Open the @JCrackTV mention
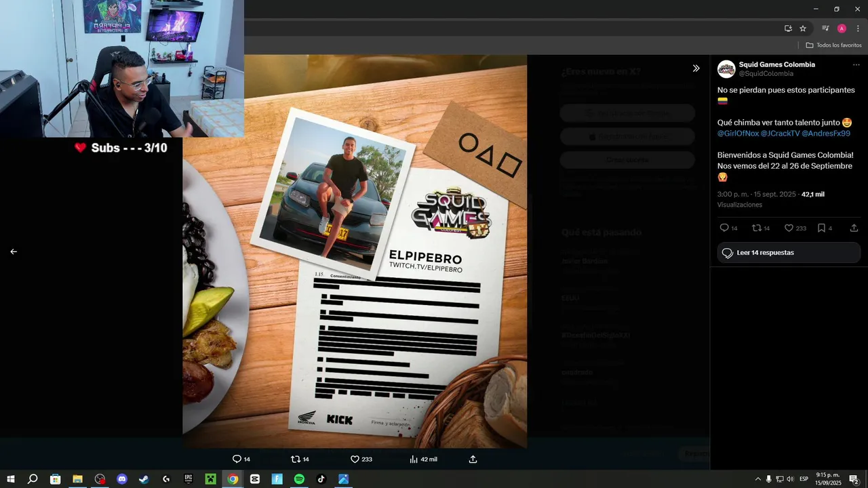The height and width of the screenshot is (488, 868). point(780,134)
